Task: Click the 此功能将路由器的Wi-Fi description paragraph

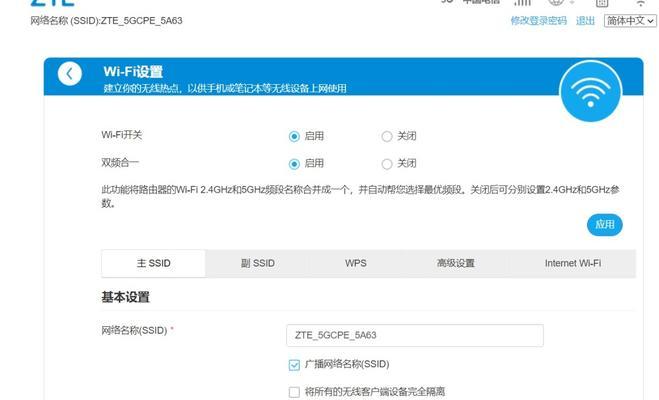Action: click(x=360, y=196)
